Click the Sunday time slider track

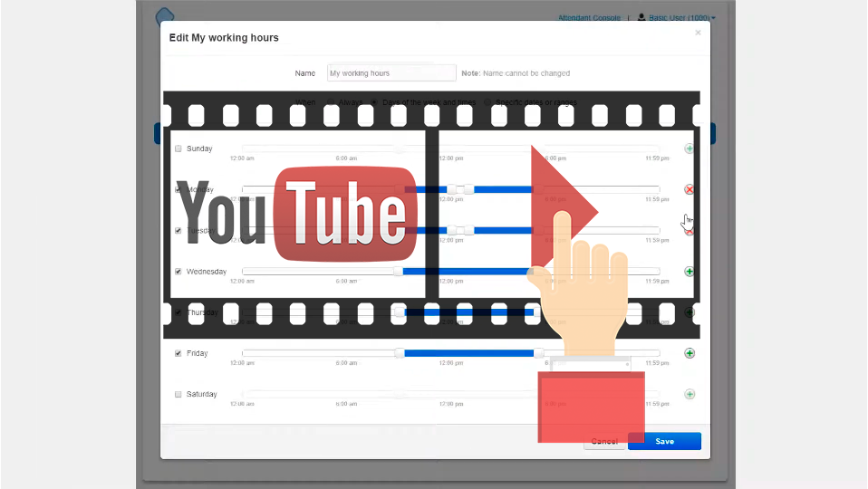pos(451,149)
